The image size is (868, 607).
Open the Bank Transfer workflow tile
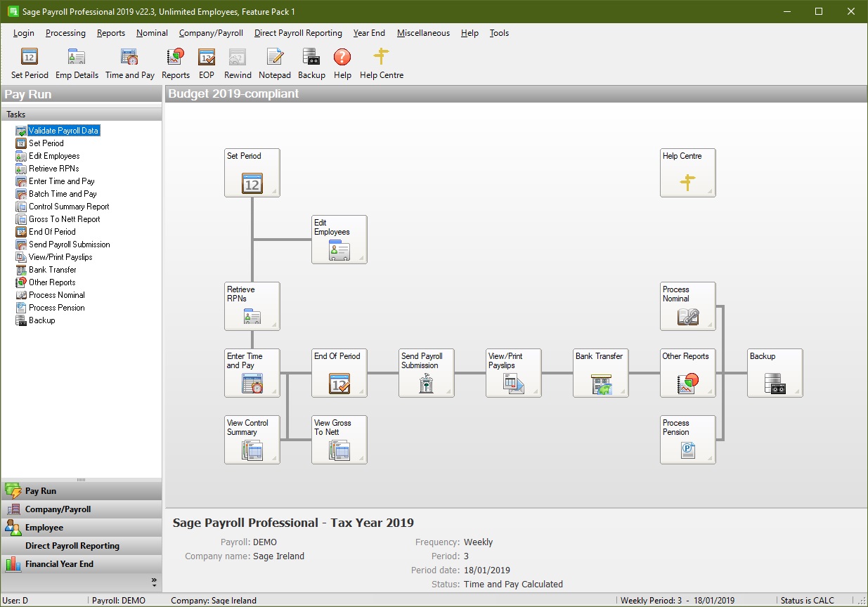(600, 373)
